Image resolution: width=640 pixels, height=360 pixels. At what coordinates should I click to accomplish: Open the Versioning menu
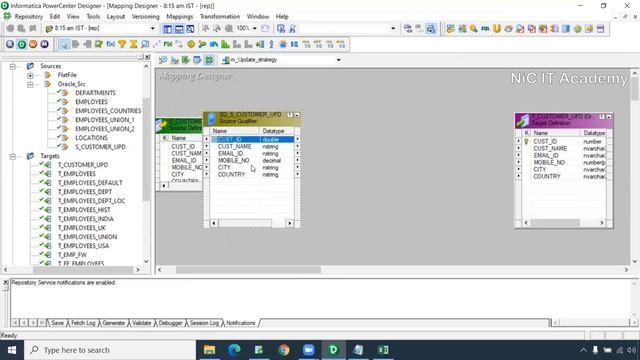pyautogui.click(x=145, y=16)
